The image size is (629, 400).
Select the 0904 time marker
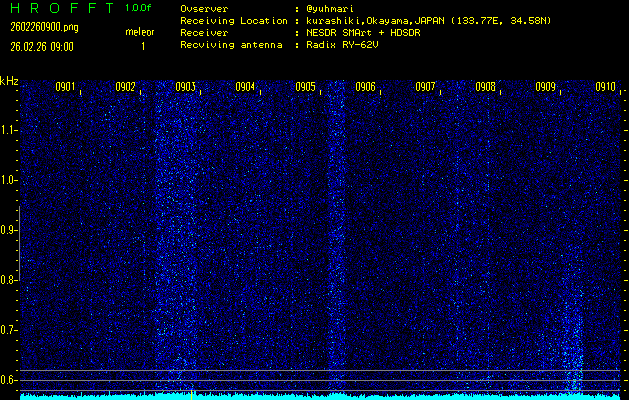click(x=245, y=87)
